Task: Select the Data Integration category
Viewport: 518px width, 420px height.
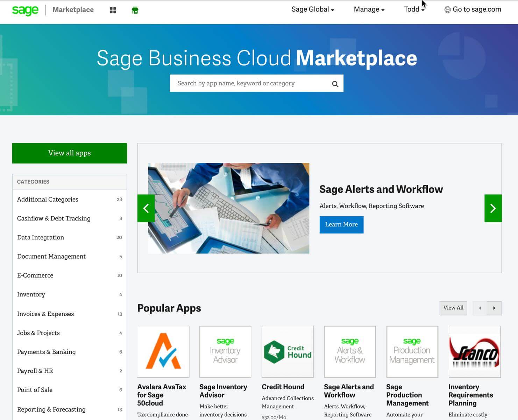Action: pyautogui.click(x=41, y=237)
